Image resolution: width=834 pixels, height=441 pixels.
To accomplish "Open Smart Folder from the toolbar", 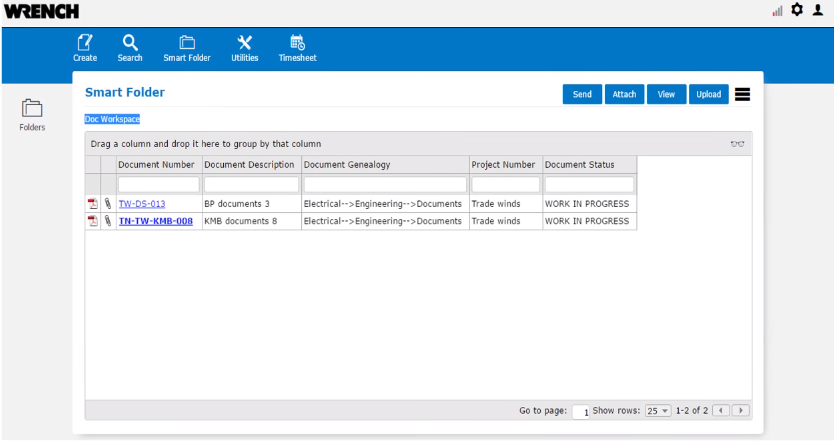I will pyautogui.click(x=187, y=43).
